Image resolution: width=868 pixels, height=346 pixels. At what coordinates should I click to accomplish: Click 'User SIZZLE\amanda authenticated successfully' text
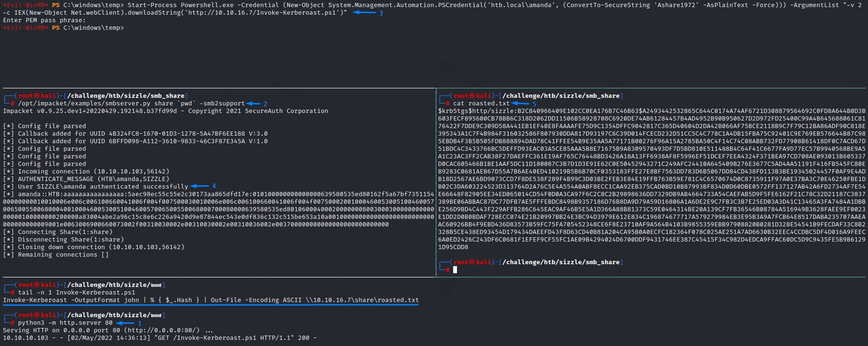pos(103,187)
